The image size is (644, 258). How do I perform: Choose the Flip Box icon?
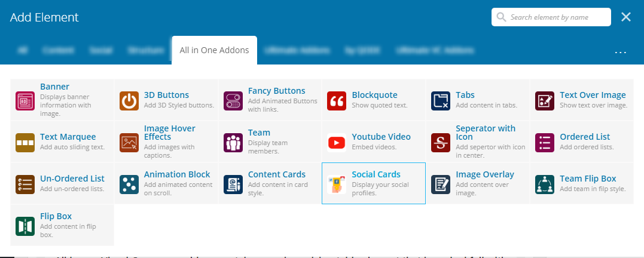(25, 226)
